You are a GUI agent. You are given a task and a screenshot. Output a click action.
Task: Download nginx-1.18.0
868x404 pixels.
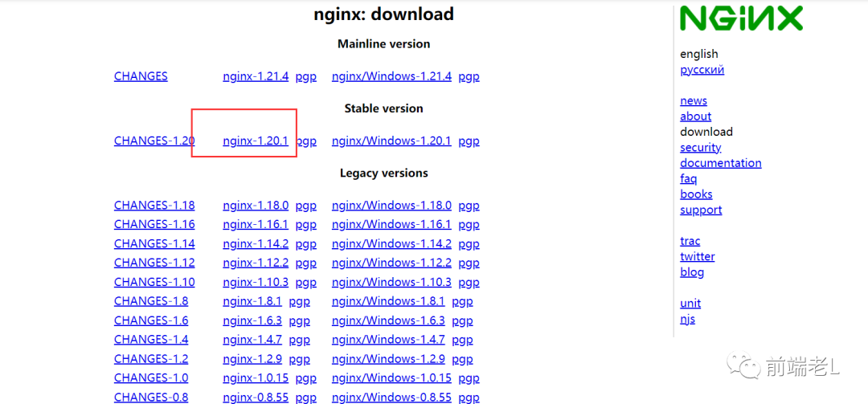pyautogui.click(x=256, y=206)
